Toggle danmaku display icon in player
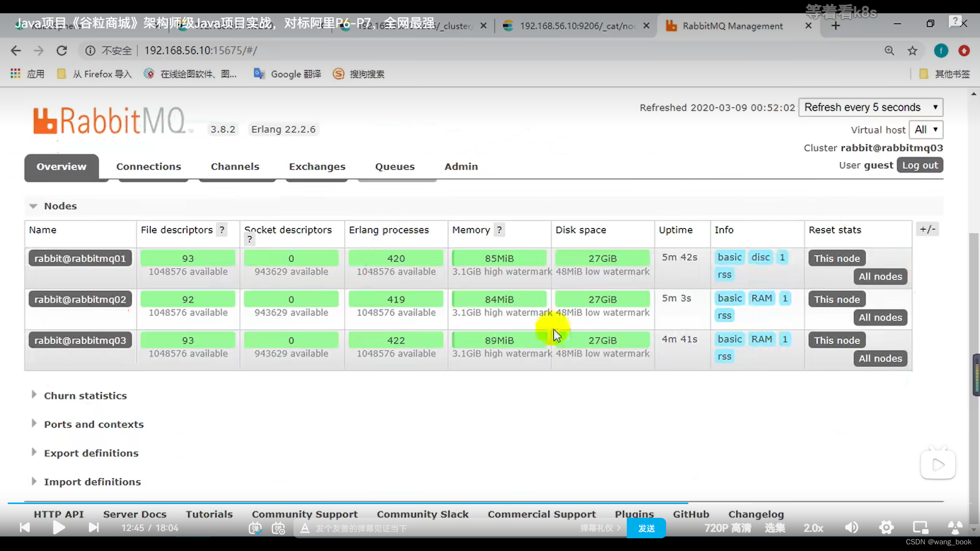Viewport: 980px width, 551px height. pyautogui.click(x=255, y=529)
